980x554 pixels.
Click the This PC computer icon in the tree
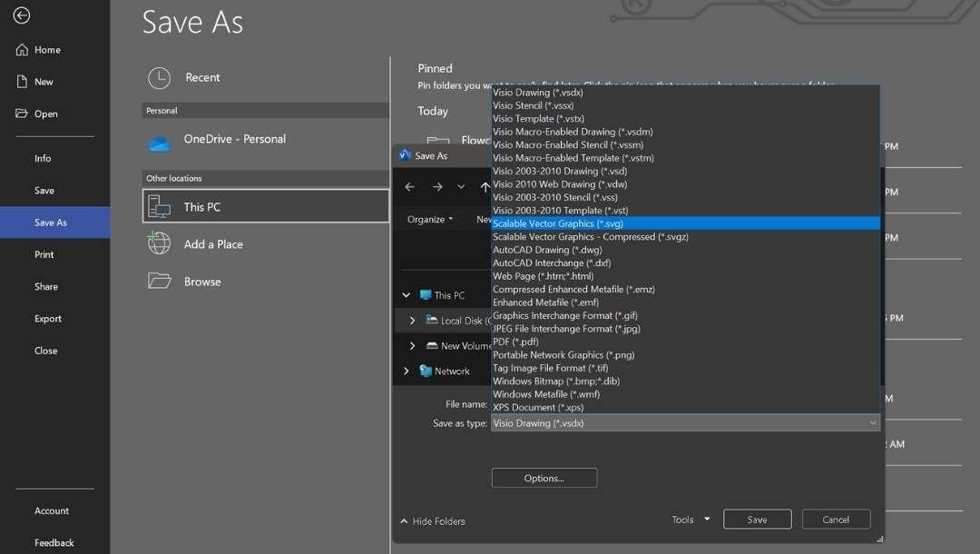coord(426,295)
